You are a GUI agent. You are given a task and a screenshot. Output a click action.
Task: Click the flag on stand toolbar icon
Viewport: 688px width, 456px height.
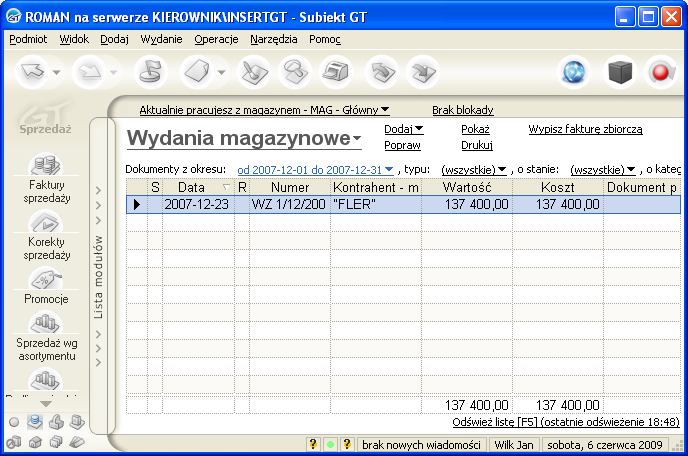(150, 72)
